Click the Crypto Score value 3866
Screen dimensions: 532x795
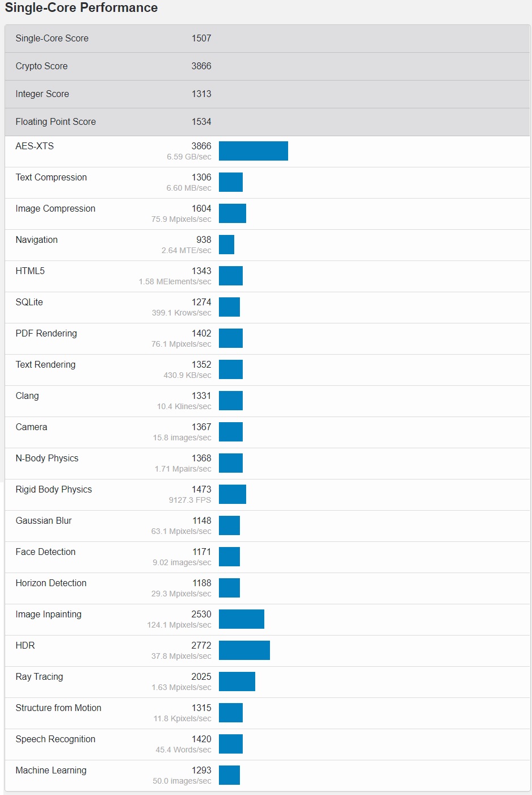[x=201, y=66]
